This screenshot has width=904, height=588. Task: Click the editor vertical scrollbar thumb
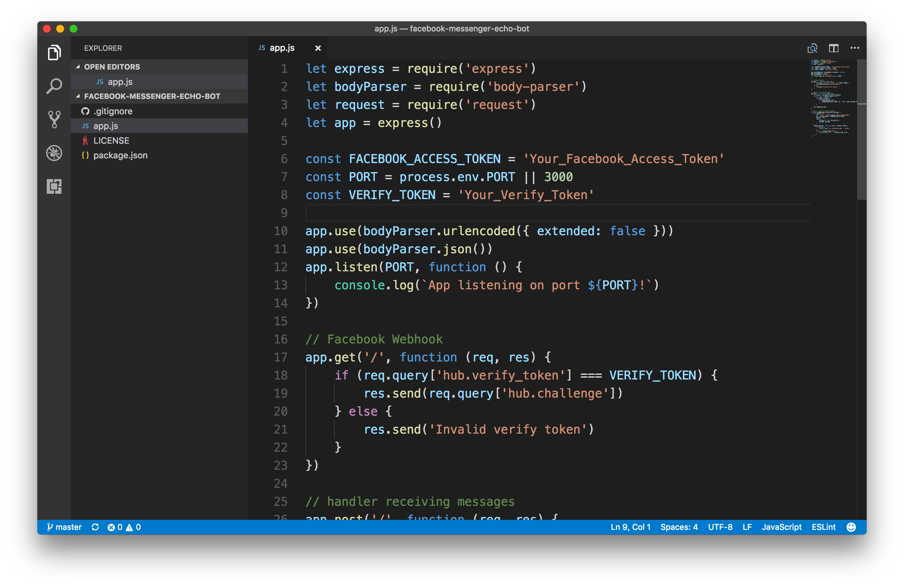(862, 129)
